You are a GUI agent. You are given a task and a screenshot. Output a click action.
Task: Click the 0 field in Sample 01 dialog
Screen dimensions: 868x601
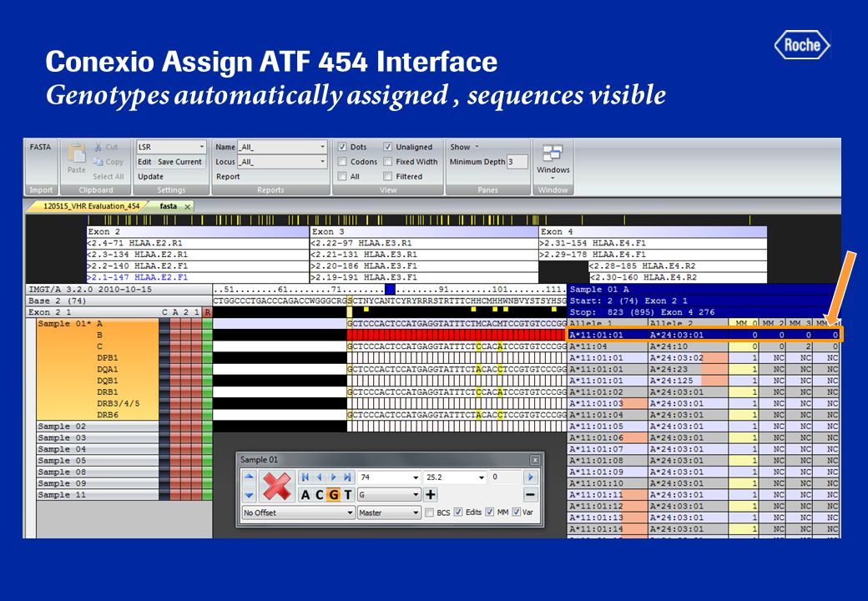[x=506, y=477]
